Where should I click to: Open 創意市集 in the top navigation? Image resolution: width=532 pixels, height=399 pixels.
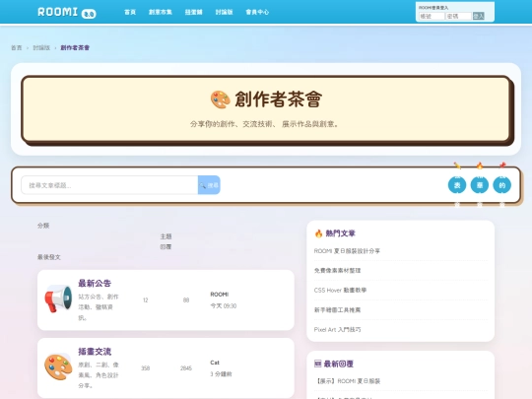click(x=161, y=12)
